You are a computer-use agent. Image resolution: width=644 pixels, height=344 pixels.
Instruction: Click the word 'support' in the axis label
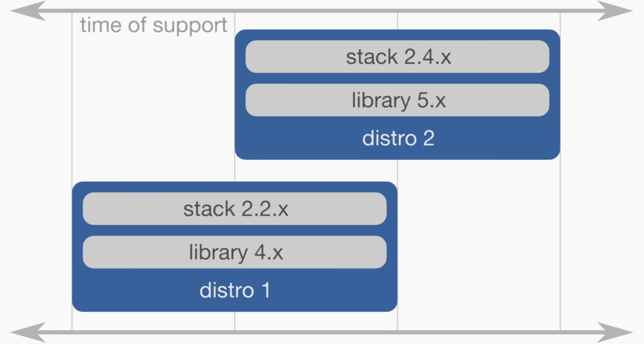tap(190, 25)
